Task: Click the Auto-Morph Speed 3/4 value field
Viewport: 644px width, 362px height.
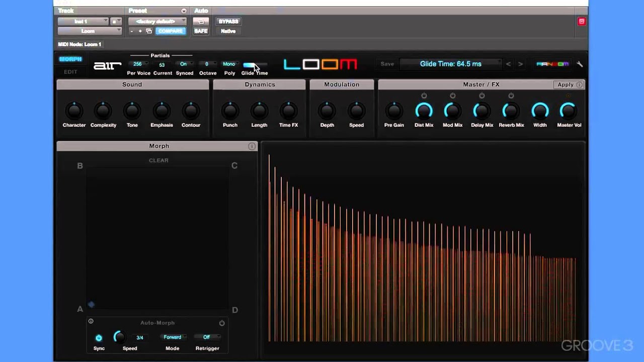Action: [x=140, y=337]
